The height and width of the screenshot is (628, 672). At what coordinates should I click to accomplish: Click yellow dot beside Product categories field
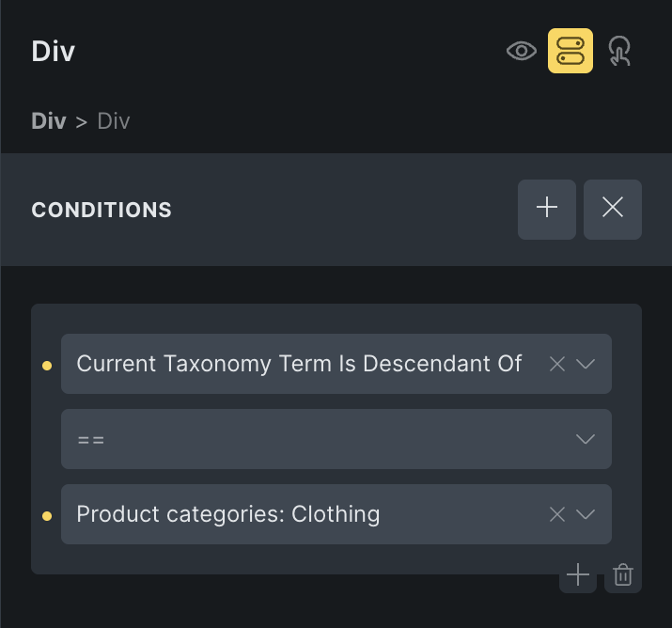coord(47,516)
